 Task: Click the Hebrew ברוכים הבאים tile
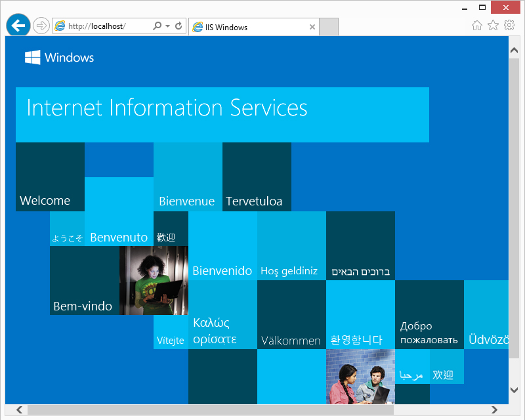pyautogui.click(x=360, y=246)
